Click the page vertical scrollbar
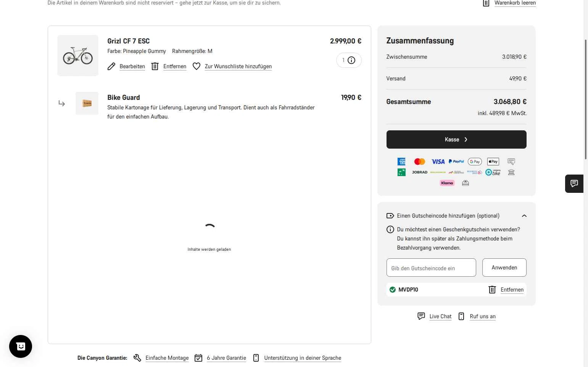The image size is (588, 367). [x=586, y=99]
